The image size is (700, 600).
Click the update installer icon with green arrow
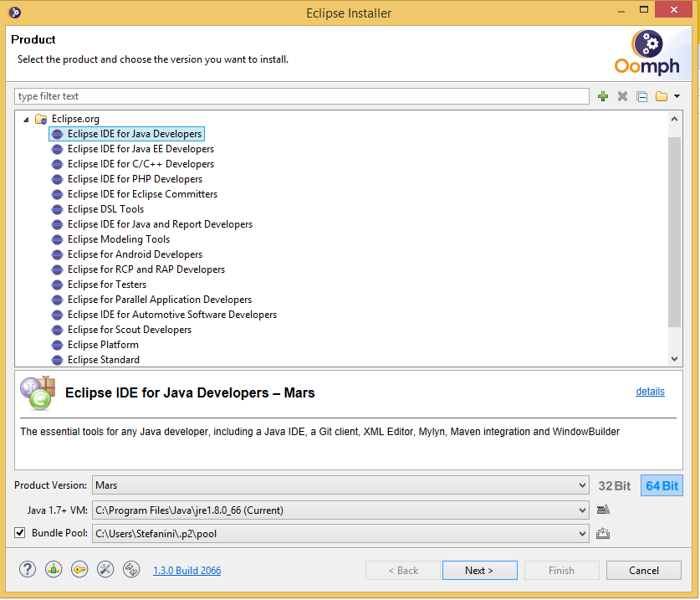click(54, 570)
